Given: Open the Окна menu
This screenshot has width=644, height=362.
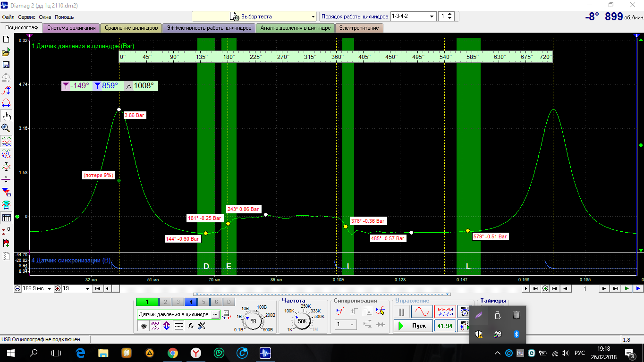Looking at the screenshot, I should click(45, 17).
